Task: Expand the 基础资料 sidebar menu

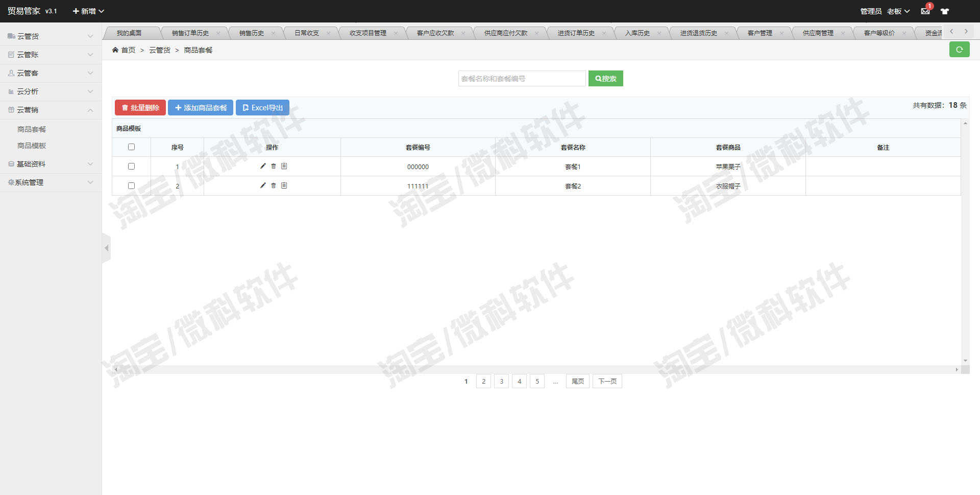Action: [51, 164]
